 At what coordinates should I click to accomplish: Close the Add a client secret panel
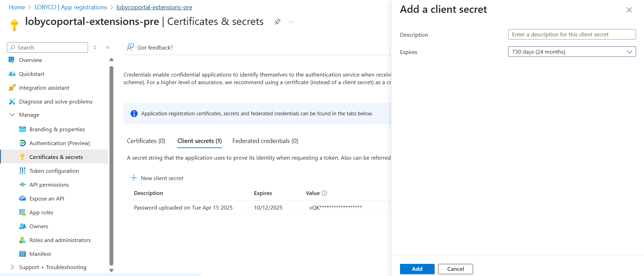tap(629, 10)
